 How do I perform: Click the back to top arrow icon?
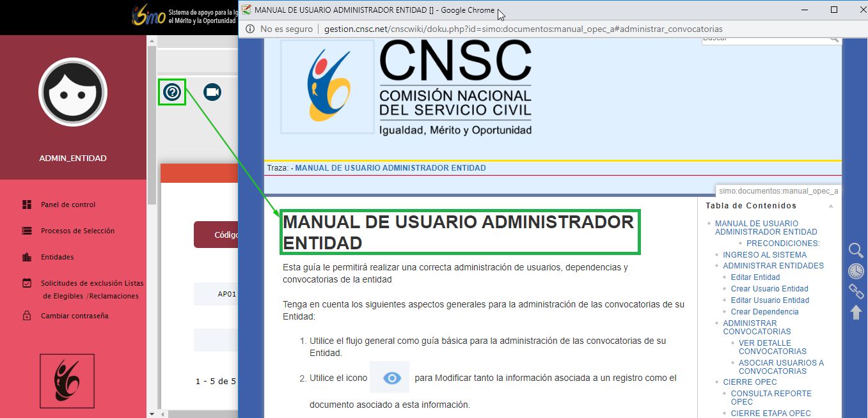coord(855,312)
